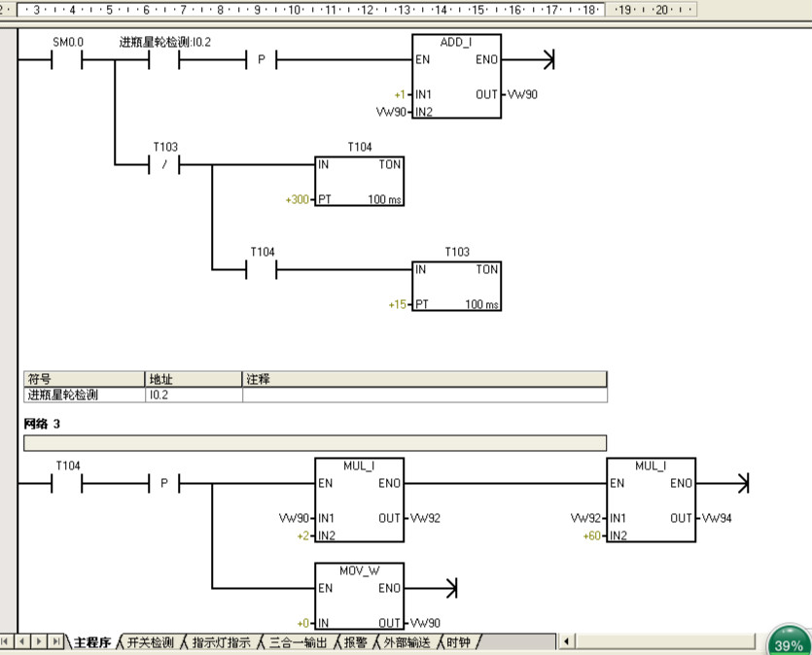The image size is (812, 655).
Task: Switch to the 开关检测 tab
Action: 150,642
